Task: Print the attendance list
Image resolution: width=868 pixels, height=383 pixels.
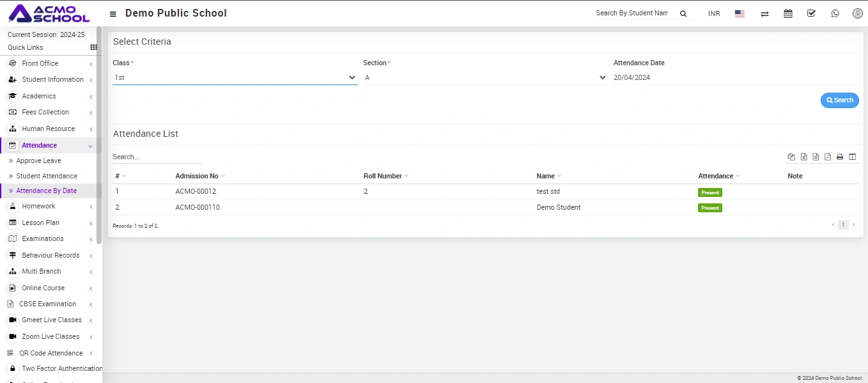Action: (840, 157)
